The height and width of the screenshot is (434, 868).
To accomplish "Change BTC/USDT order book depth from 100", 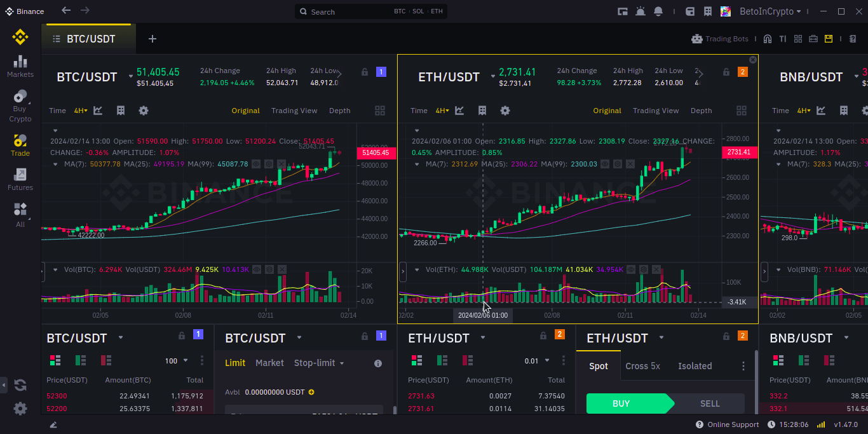I will pos(177,361).
